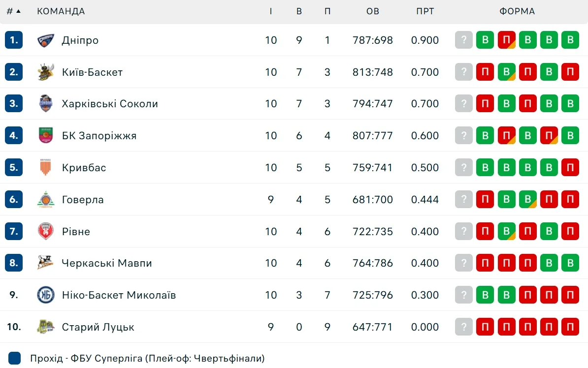Click the БК Запоріжжя team logo
The height and width of the screenshot is (368, 588).
click(x=46, y=136)
